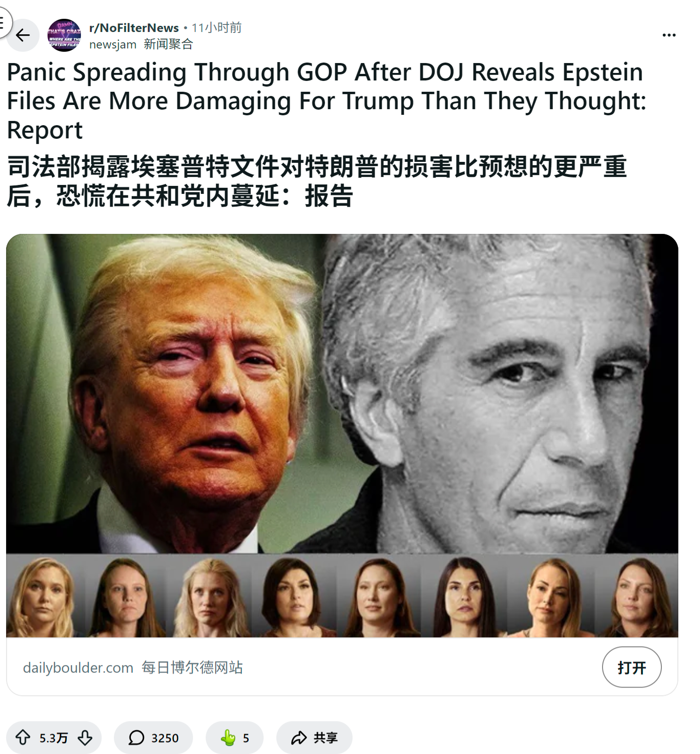Open the hamburger menu icon

click(x=2, y=22)
